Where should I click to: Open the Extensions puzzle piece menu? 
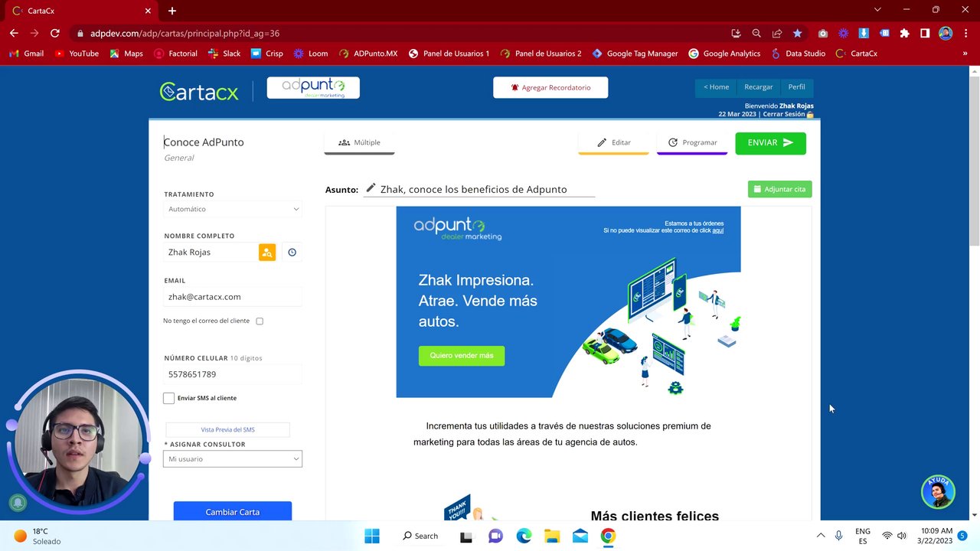(x=904, y=34)
